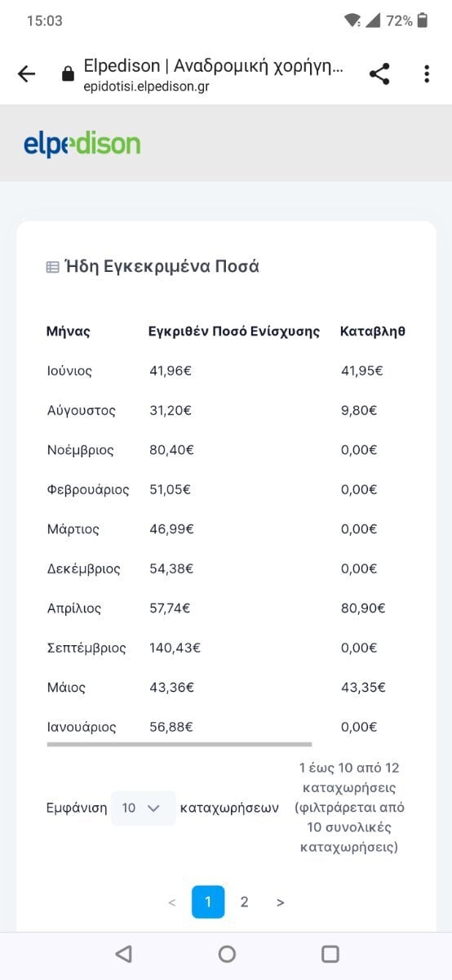The height and width of the screenshot is (980, 452).
Task: Open the entries-per-page dropdown showing 10
Action: 144,808
